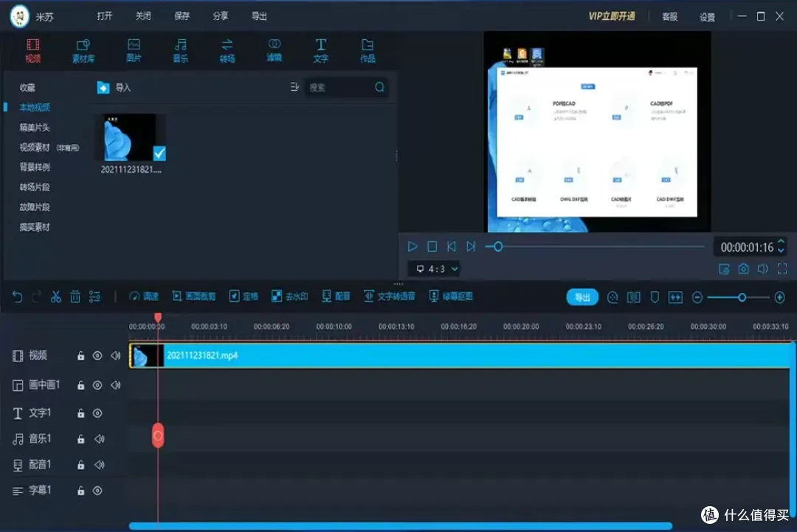Open the 调速 speed adjustment tool
The height and width of the screenshot is (532, 797).
tap(144, 296)
